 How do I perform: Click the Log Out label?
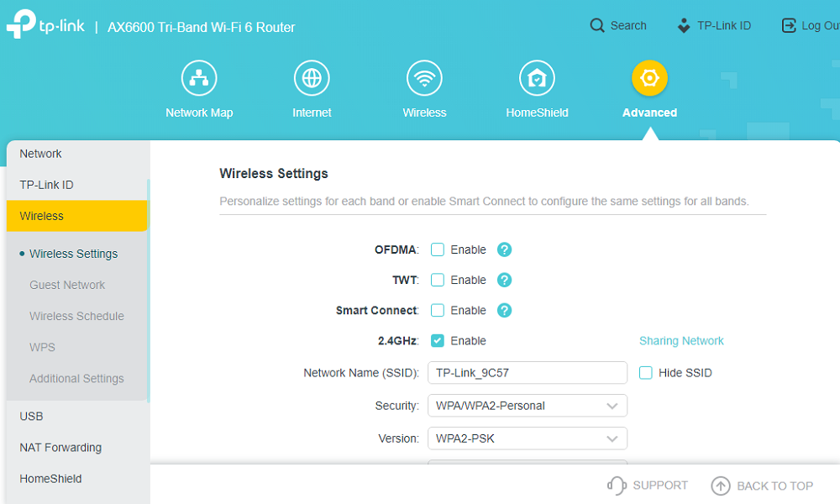[x=820, y=25]
